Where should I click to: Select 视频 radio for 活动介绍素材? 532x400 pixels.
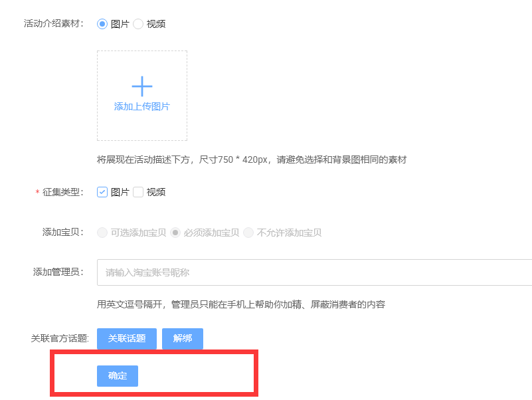pos(138,24)
